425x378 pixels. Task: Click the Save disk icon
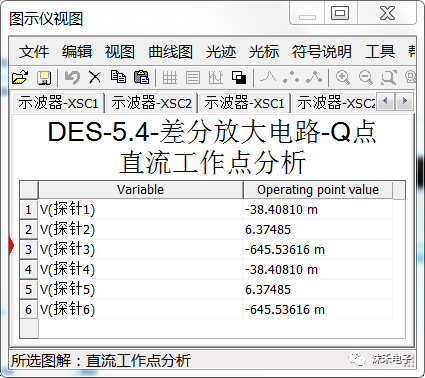coord(44,78)
